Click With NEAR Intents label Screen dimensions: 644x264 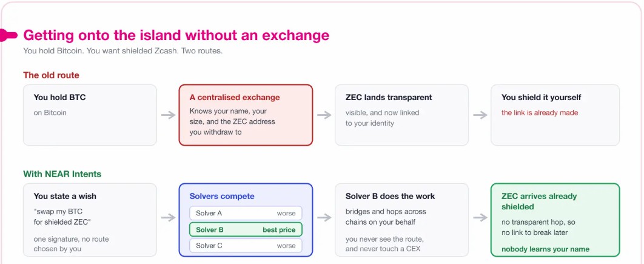click(x=62, y=174)
